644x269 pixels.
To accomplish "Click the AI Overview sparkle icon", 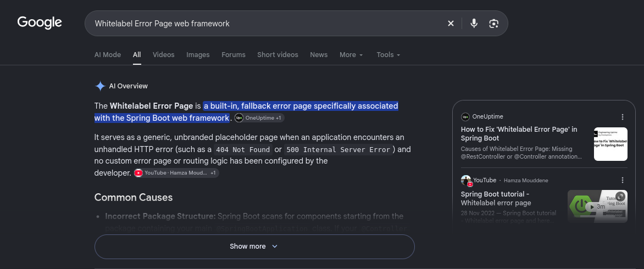I will click(x=100, y=86).
